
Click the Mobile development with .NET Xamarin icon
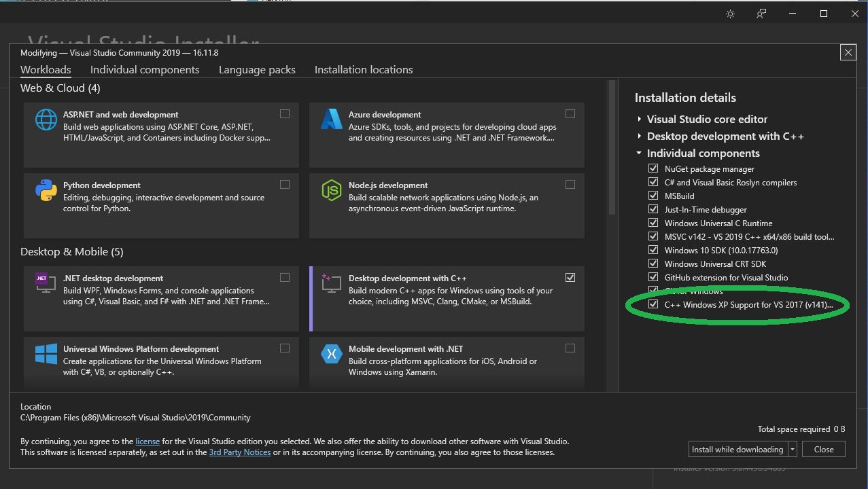(331, 353)
